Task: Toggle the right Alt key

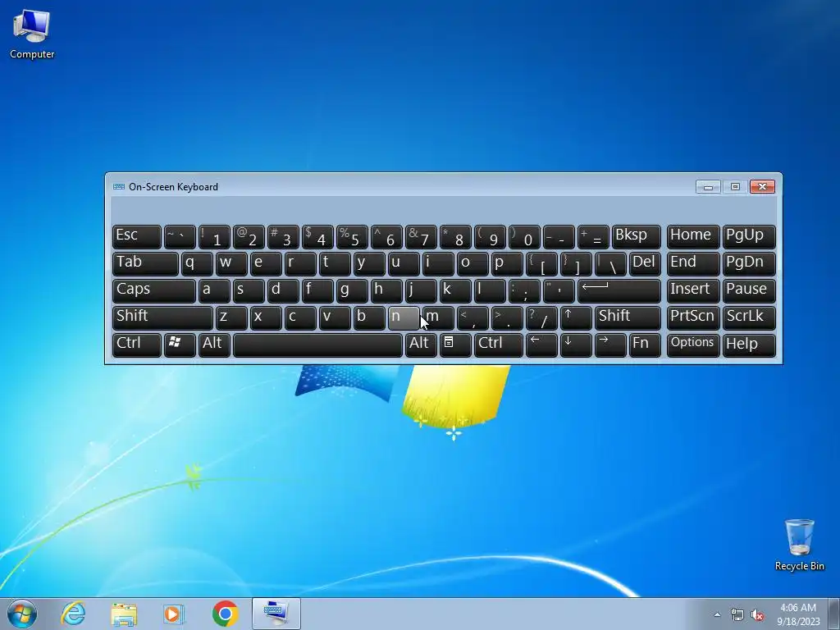Action: 421,345
